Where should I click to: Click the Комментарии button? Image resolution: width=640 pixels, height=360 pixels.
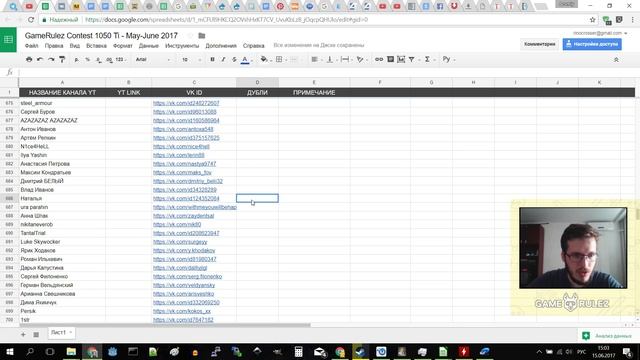click(x=540, y=44)
